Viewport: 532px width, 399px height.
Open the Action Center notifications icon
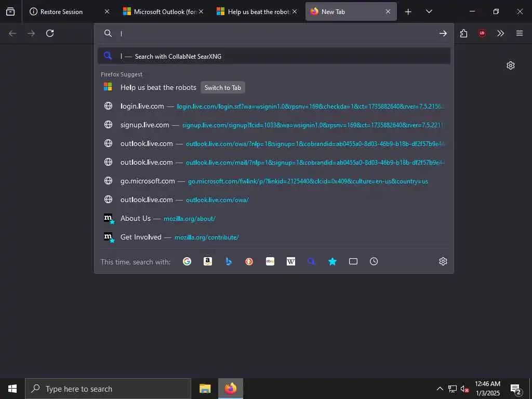pos(516,389)
